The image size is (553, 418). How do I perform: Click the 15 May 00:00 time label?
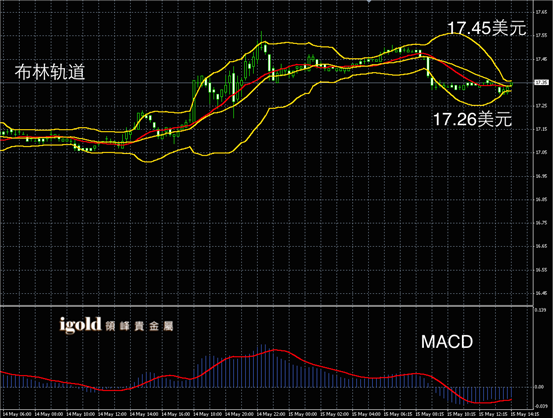[302, 414]
